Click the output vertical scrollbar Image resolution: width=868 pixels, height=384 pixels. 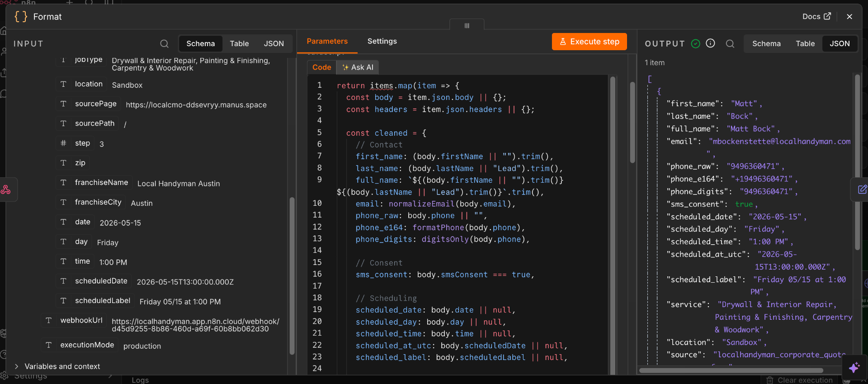[858, 162]
